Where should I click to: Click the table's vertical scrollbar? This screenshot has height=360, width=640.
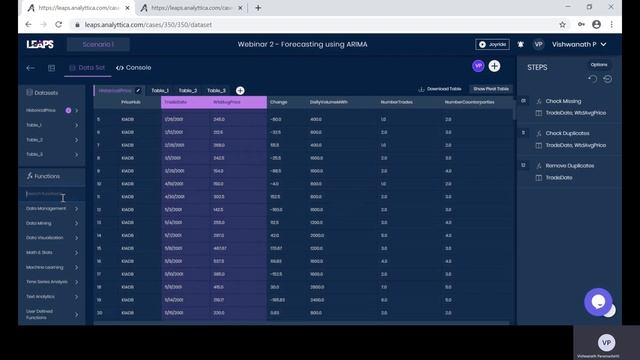pos(514,108)
